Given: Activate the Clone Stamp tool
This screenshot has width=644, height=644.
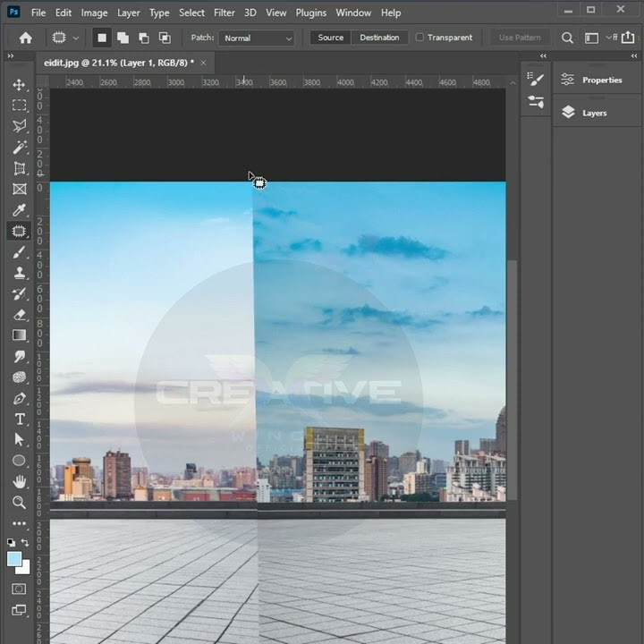Looking at the screenshot, I should tap(19, 273).
